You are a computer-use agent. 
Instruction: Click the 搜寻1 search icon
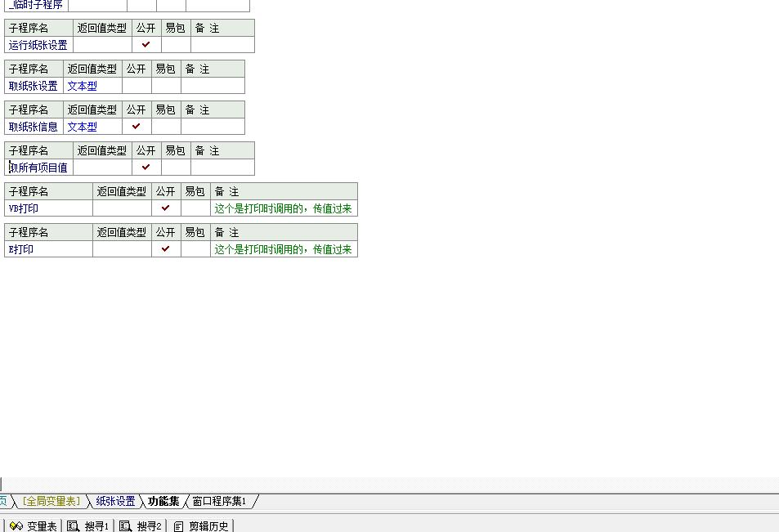point(73,526)
